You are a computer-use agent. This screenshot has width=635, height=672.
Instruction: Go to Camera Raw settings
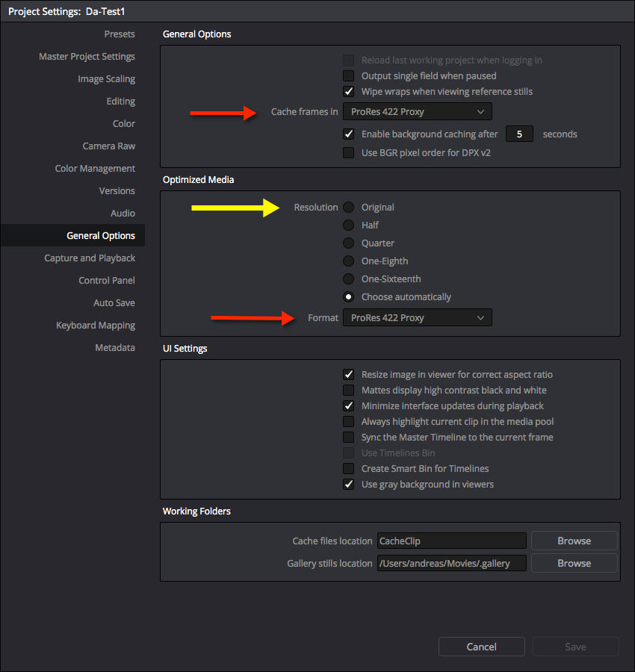tap(108, 146)
